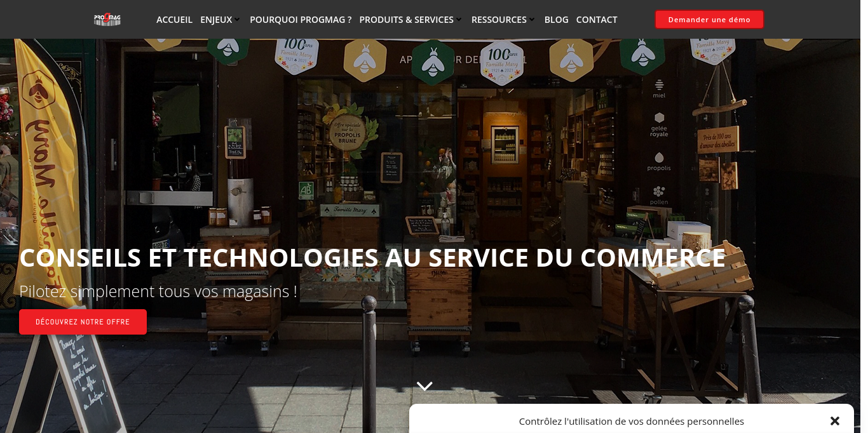Expand the chevron next to ENJEUX
The height and width of the screenshot is (433, 868).
pyautogui.click(x=237, y=20)
